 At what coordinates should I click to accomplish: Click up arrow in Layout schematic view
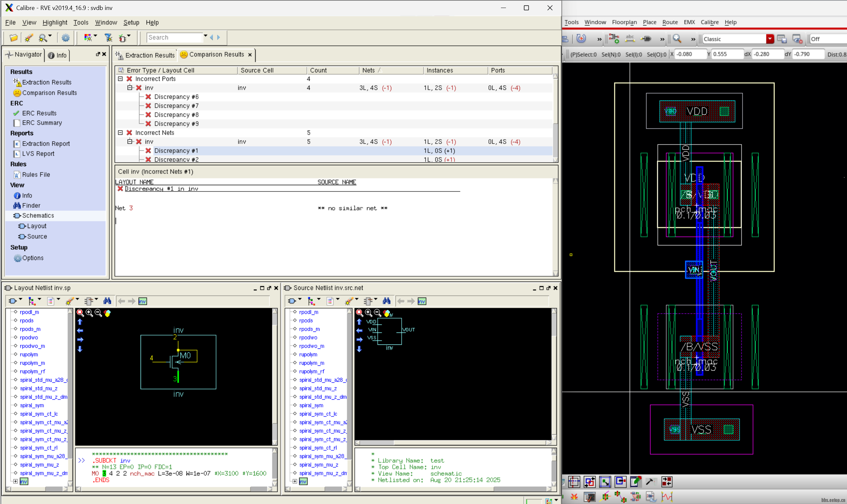click(80, 321)
